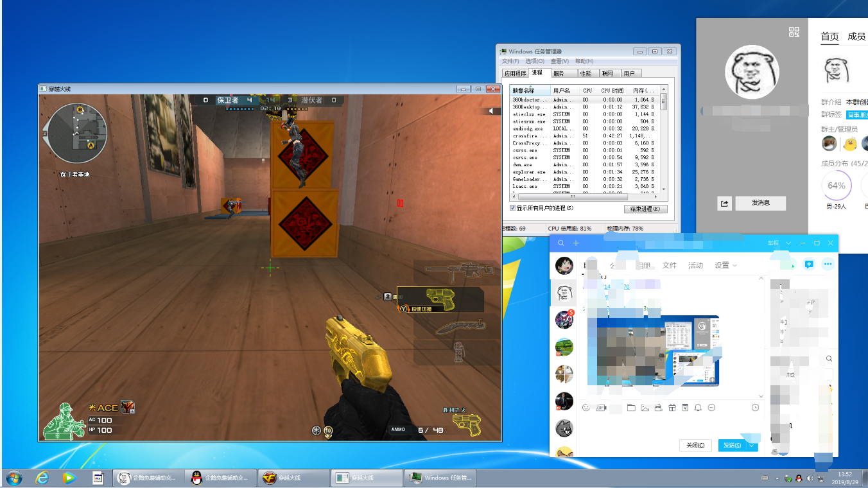This screenshot has width=868, height=488.
Task: Open the 文件 tab in QQ group chat
Action: [670, 265]
